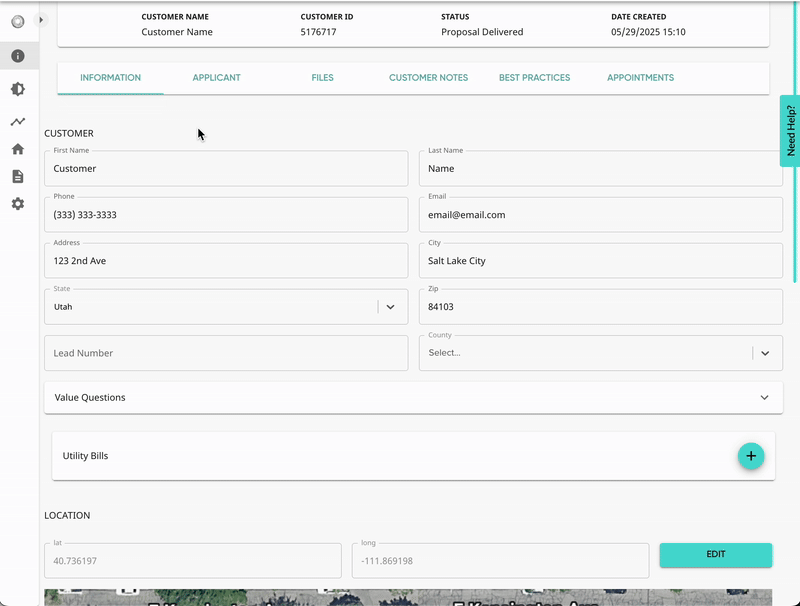The height and width of the screenshot is (606, 800).
Task: Go to the home icon in sidebar
Action: (18, 149)
